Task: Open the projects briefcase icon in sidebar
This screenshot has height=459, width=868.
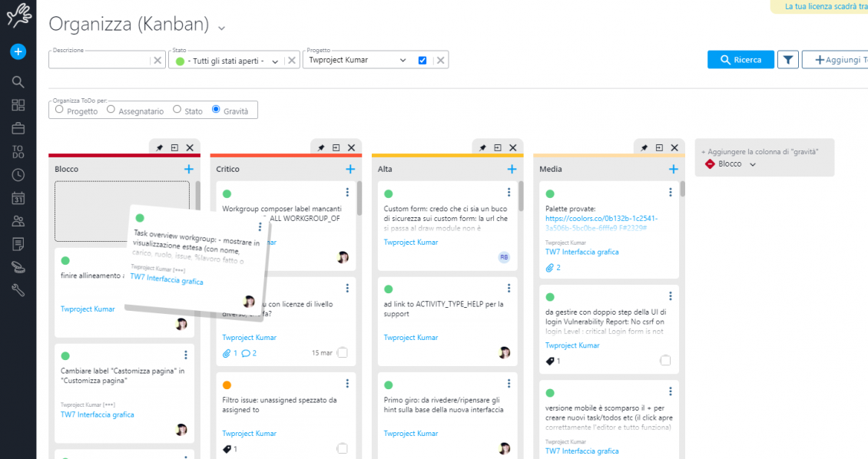Action: pyautogui.click(x=18, y=128)
